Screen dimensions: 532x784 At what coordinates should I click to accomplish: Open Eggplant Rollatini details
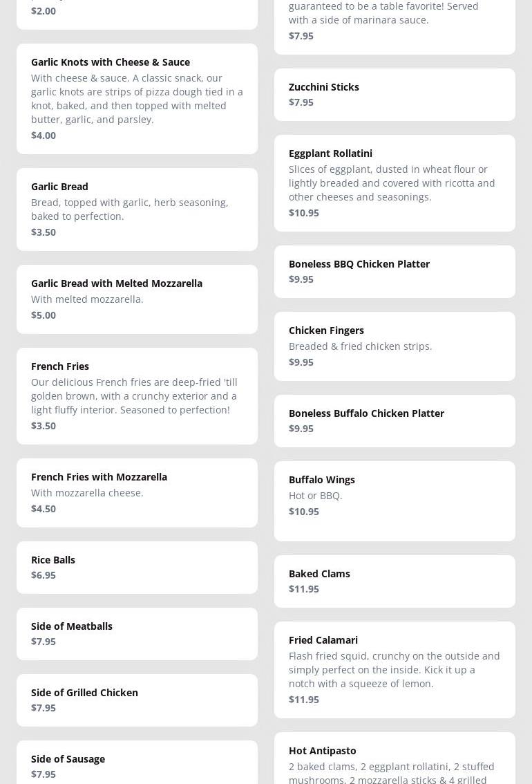395,183
